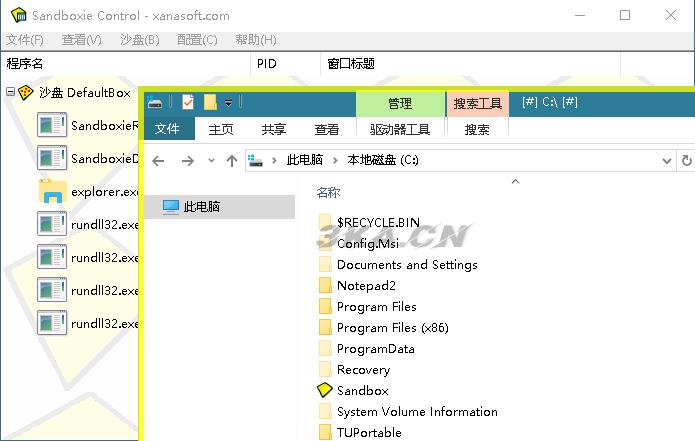The width and height of the screenshot is (695, 441).
Task: Click the Explorer address bar field
Action: (459, 160)
